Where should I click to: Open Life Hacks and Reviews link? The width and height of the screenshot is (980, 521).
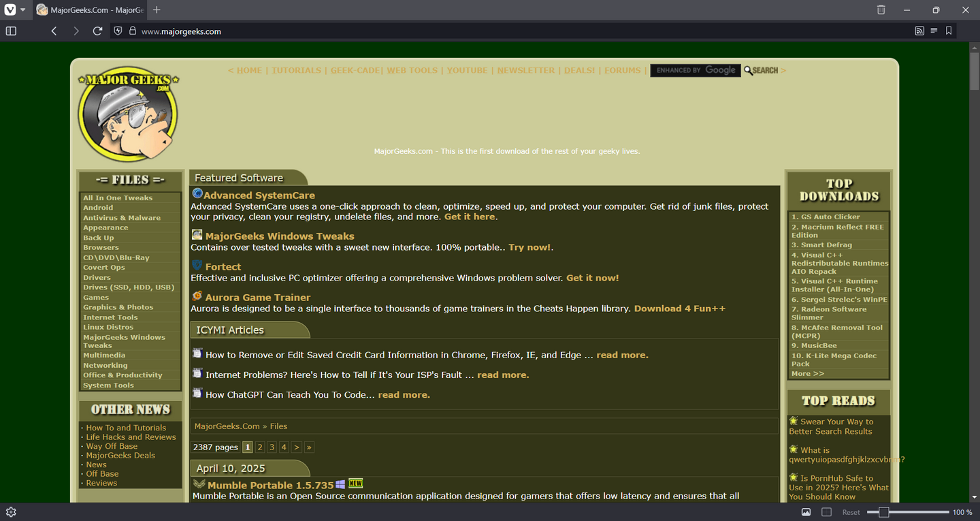[x=131, y=437]
